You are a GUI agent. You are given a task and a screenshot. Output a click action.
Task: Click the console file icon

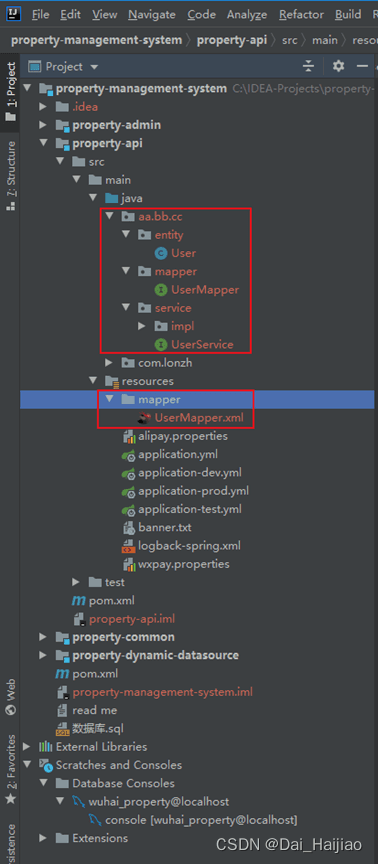tap(95, 820)
